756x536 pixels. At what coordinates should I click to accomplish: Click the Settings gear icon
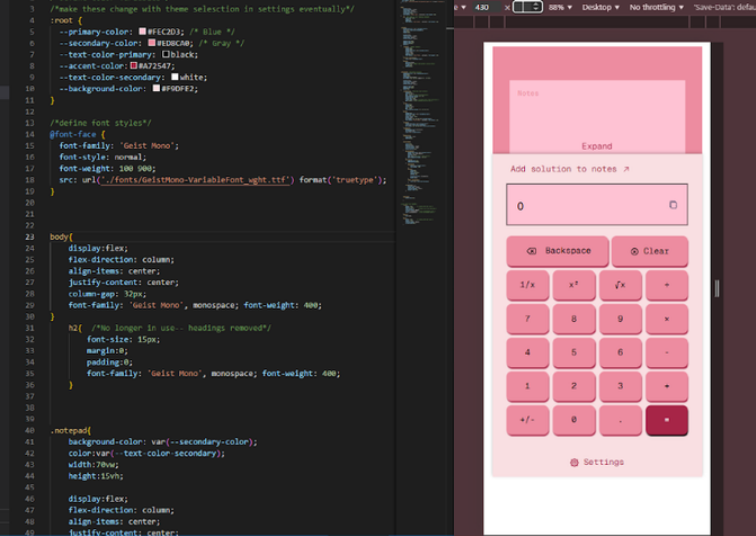(x=574, y=462)
